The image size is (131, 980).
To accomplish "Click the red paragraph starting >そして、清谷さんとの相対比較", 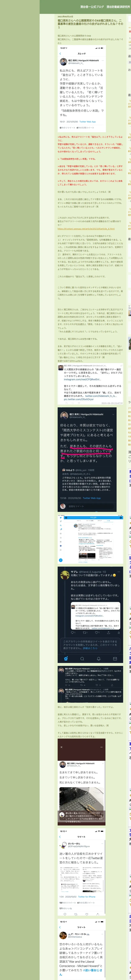I will pyautogui.click(x=91, y=183).
